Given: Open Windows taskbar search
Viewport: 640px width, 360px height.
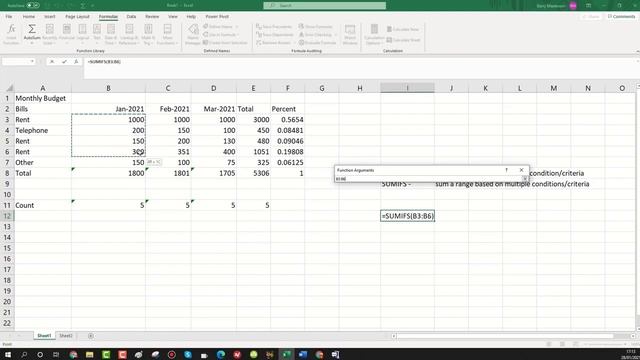Looking at the screenshot, I should click(24, 354).
